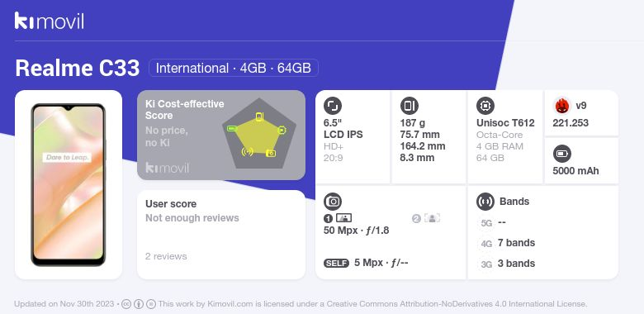Click the Creative Commons CC license icon

(x=126, y=304)
